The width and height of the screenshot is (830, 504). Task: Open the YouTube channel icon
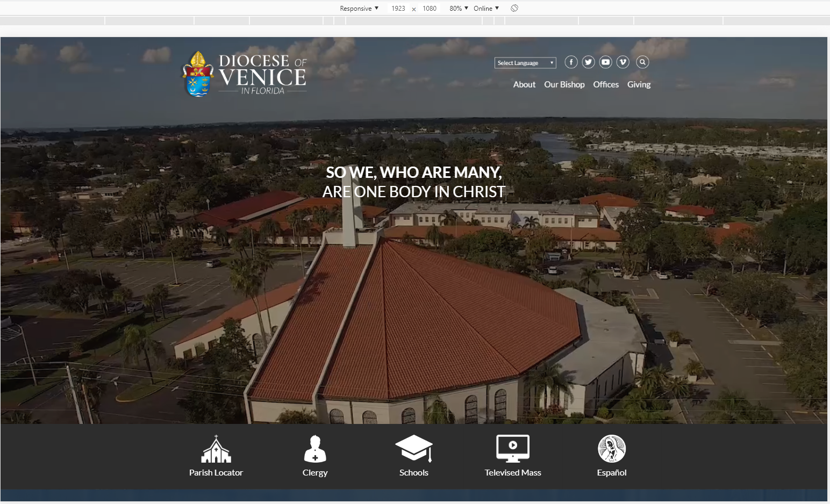(x=605, y=62)
